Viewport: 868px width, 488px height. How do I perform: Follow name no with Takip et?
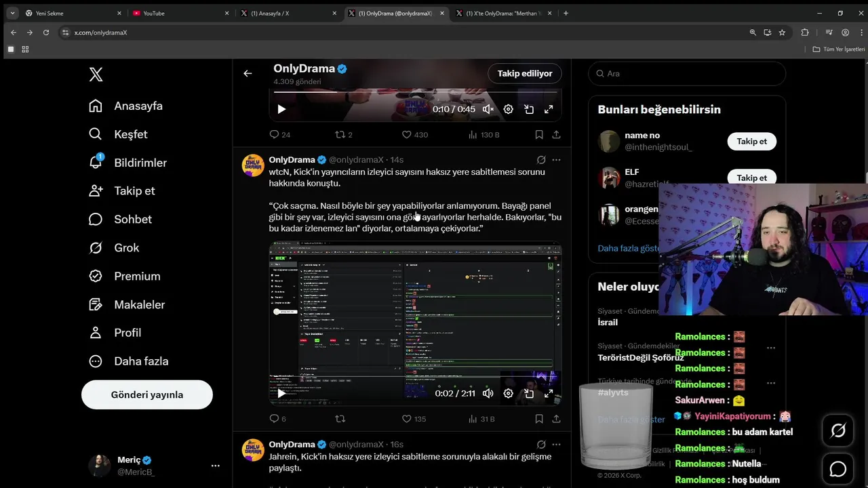752,141
